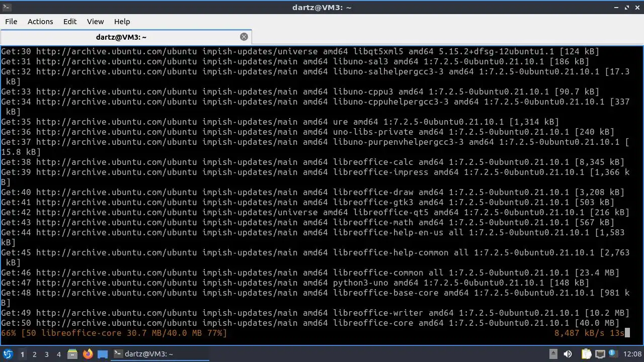
Task: Click the Get:38 libreoffice-calc line
Action: click(312, 162)
